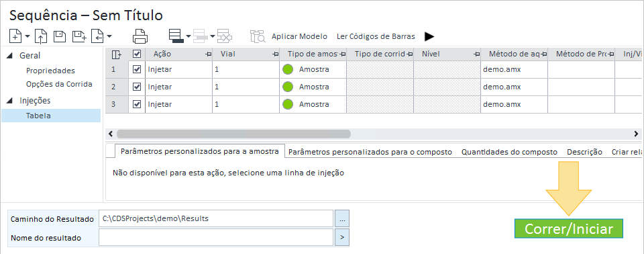Image resolution: width=644 pixels, height=254 pixels.
Task: Start run with black play arrow icon
Action: pyautogui.click(x=429, y=36)
